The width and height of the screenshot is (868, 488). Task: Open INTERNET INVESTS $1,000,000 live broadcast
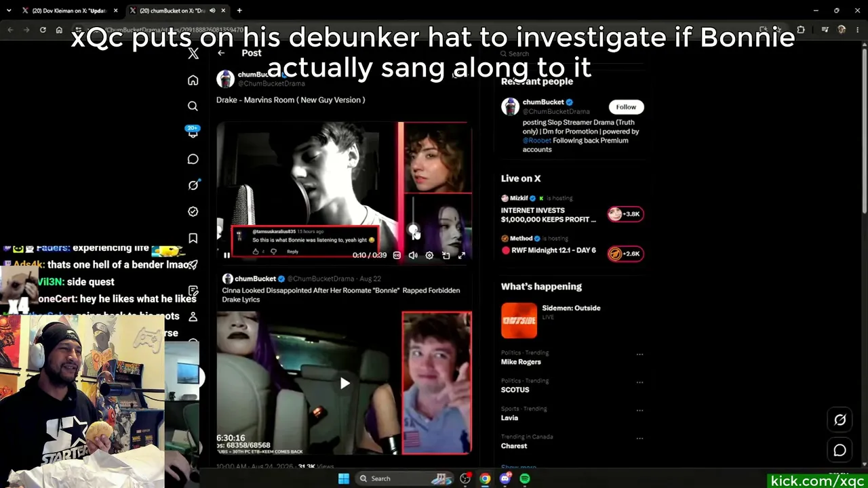point(549,215)
